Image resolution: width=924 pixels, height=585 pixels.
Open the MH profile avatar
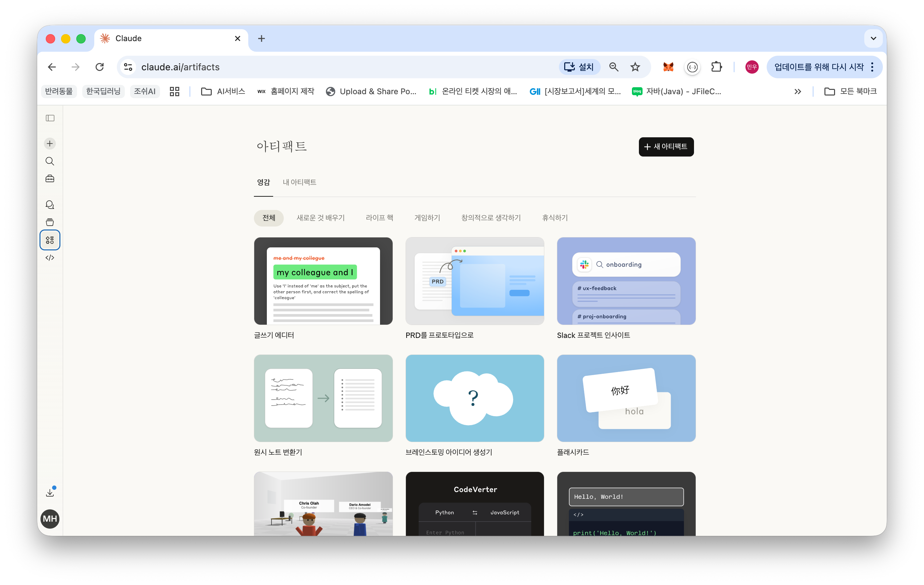(50, 519)
